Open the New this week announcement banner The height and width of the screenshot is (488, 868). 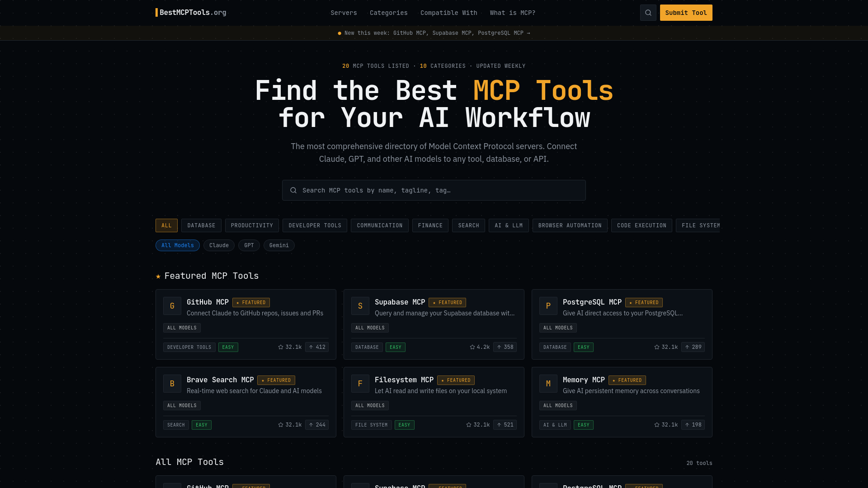[434, 33]
